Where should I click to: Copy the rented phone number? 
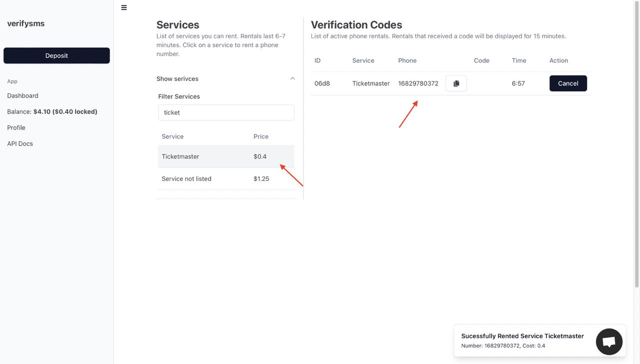pos(456,83)
